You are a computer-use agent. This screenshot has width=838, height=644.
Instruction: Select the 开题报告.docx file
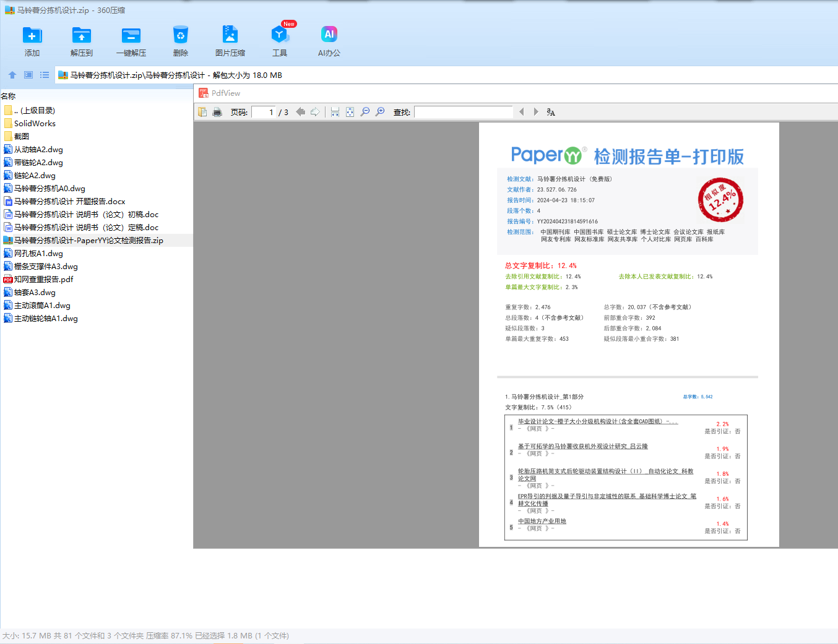64,202
